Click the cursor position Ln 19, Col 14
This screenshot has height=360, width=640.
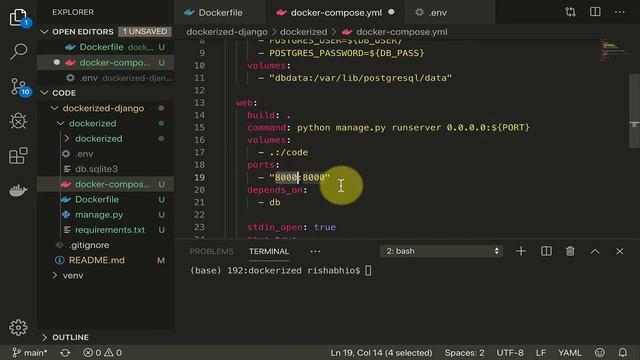click(x=381, y=353)
